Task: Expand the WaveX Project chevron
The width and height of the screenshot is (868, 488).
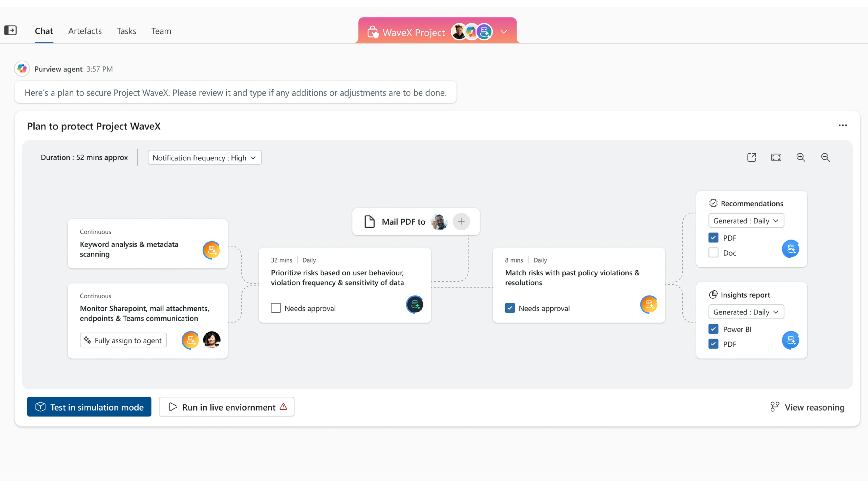Action: [x=504, y=32]
